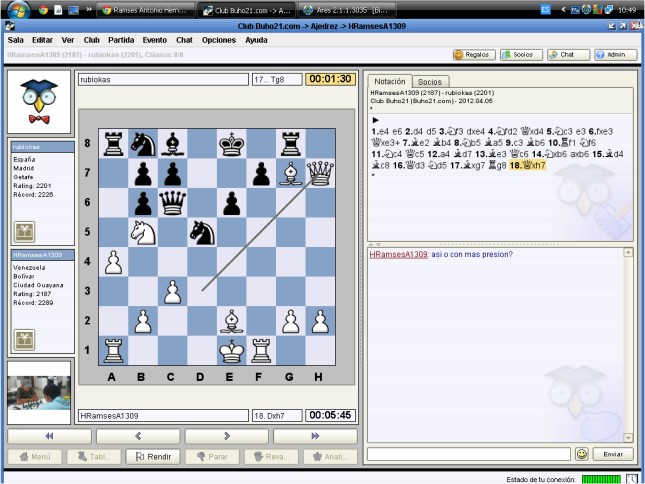Click the gift icon under rubiokas's profile
The image size is (645, 484).
click(x=23, y=231)
